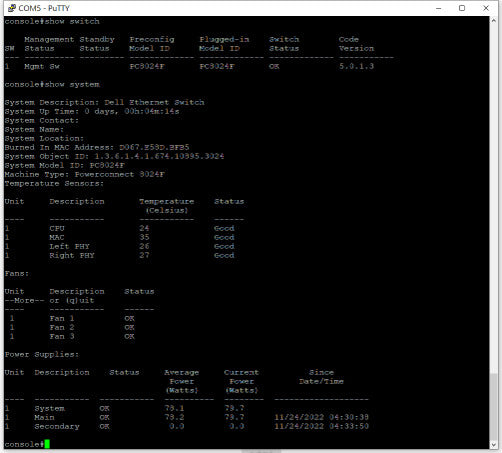Click the 'console#show switch' command line
The image size is (502, 453).
(52, 21)
